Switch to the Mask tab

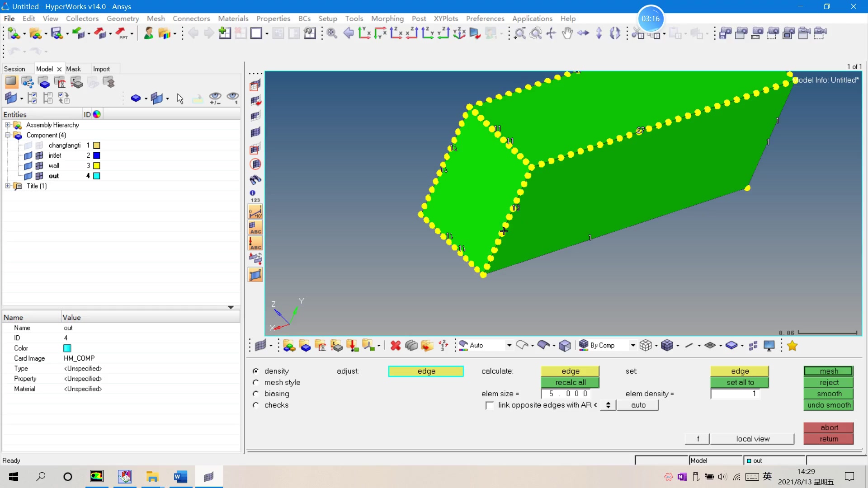click(x=73, y=69)
